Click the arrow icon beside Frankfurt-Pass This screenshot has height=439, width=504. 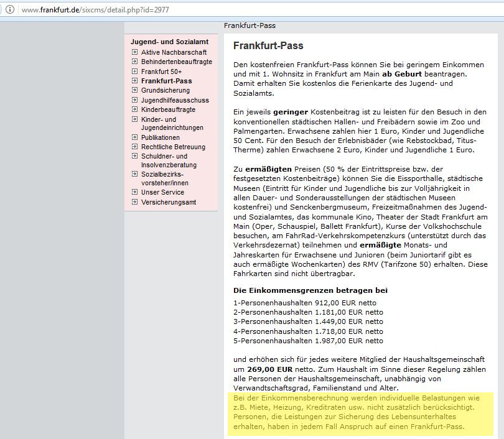pos(134,80)
